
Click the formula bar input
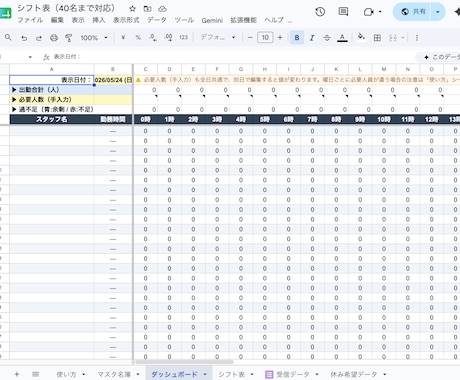pos(233,57)
